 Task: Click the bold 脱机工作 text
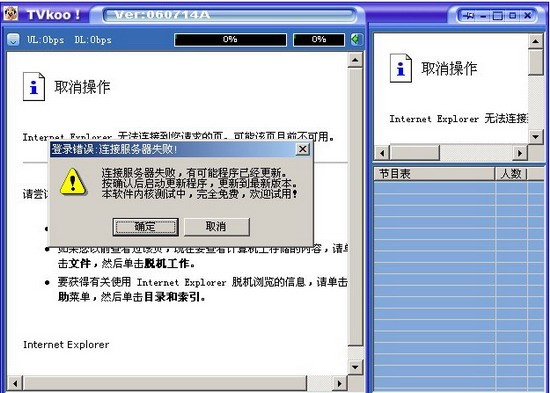(x=167, y=263)
